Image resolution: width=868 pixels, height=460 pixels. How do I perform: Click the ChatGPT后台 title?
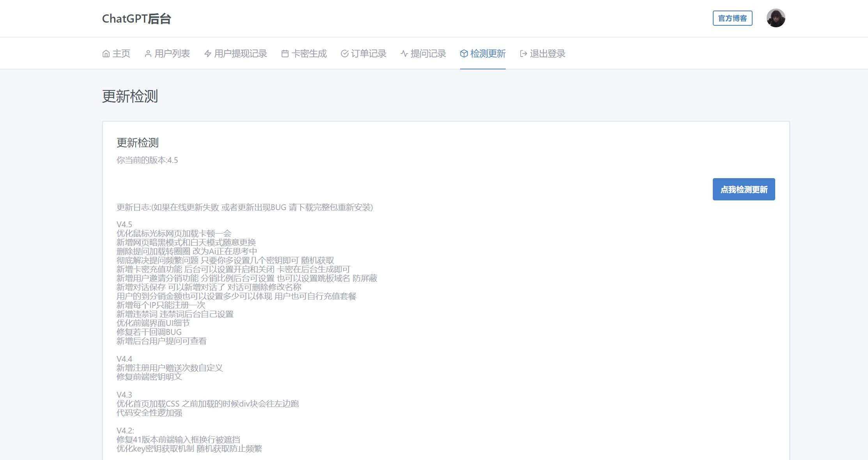click(x=136, y=18)
